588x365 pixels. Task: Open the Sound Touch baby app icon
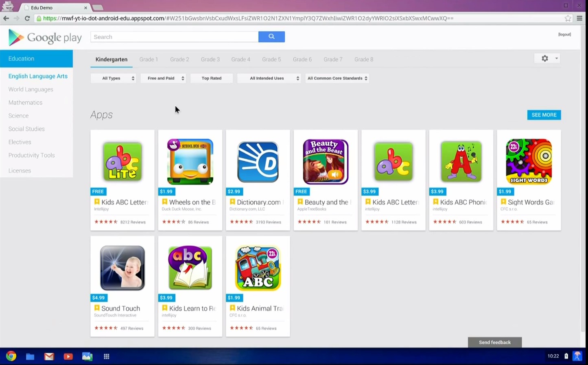(x=122, y=268)
